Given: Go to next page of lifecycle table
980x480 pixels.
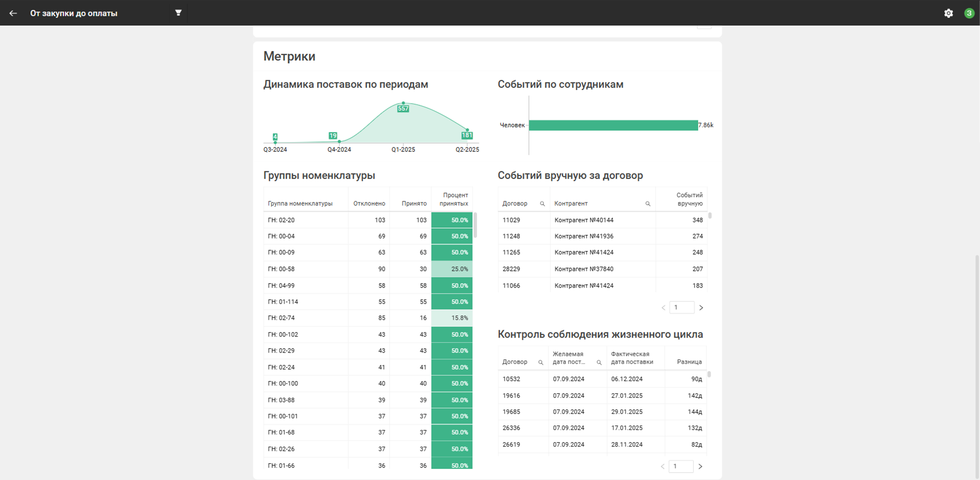Looking at the screenshot, I should (x=700, y=467).
